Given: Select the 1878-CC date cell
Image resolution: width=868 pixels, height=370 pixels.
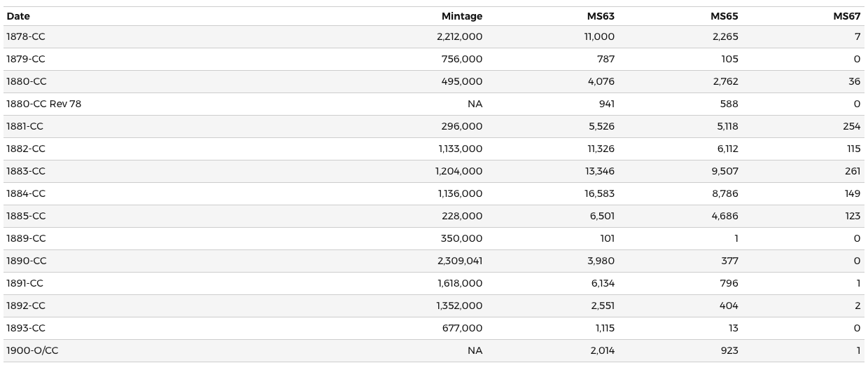Looking at the screenshot, I should [25, 36].
